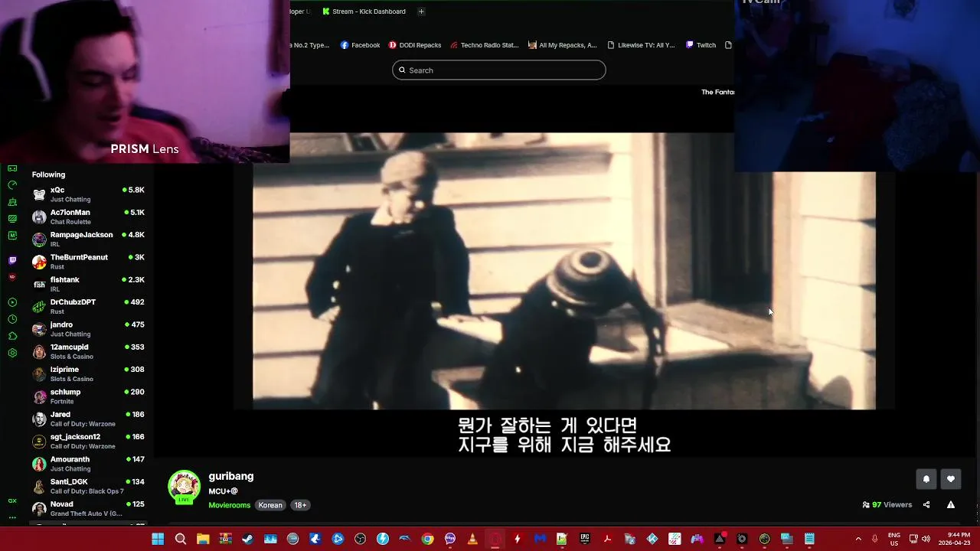This screenshot has width=980, height=551.
Task: Click the Kick Search input field
Action: tap(499, 70)
